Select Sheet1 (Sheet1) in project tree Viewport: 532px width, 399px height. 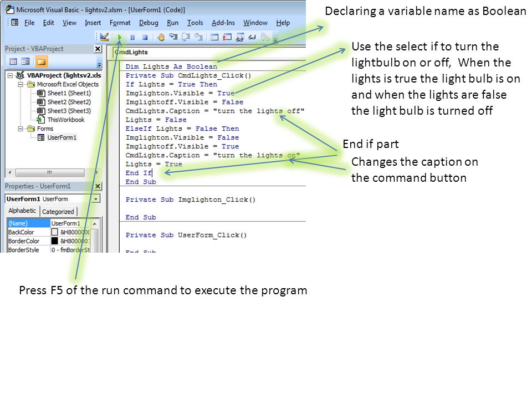coord(69,93)
